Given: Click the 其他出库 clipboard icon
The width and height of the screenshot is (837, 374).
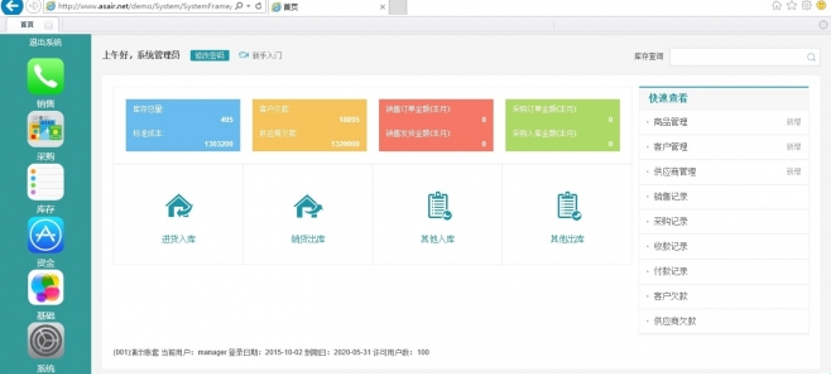Looking at the screenshot, I should coord(568,206).
